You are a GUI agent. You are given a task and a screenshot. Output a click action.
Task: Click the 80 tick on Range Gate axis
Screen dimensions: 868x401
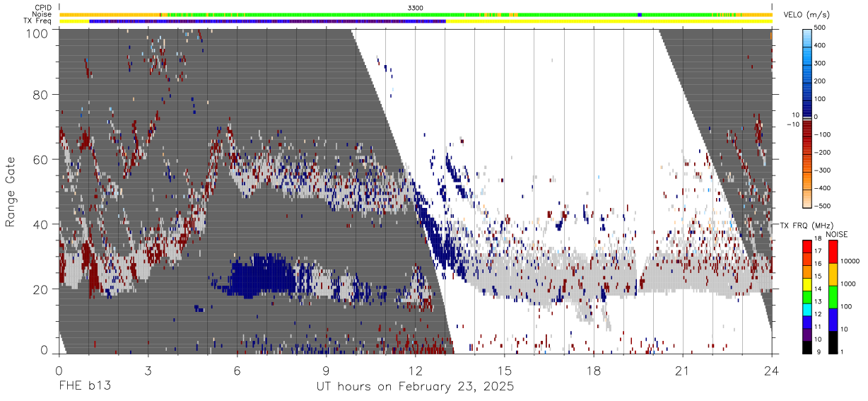point(40,94)
